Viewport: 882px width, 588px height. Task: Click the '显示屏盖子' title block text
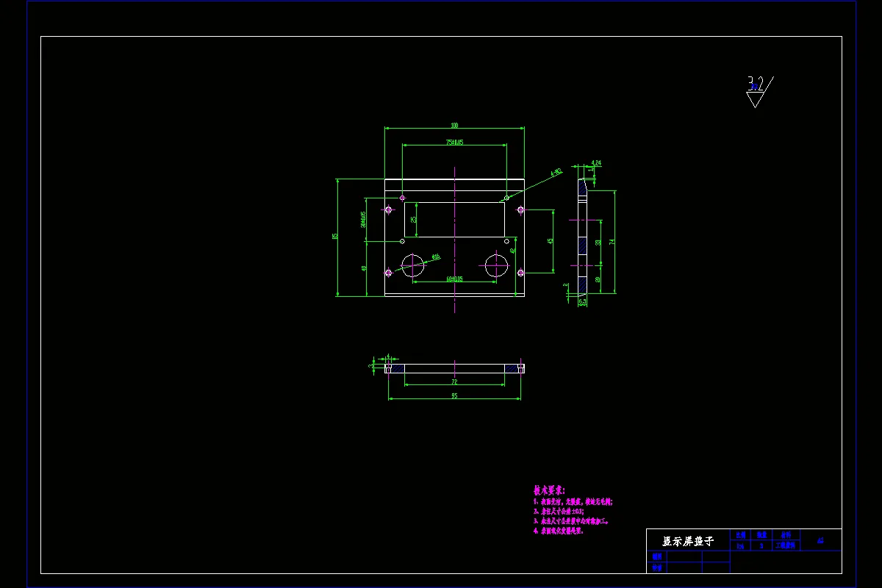tap(688, 541)
